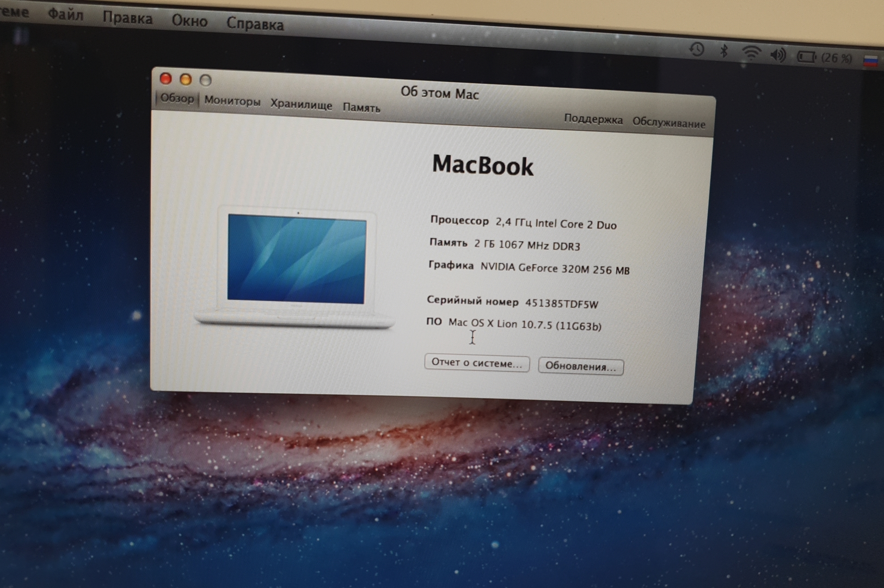Click the gray zoom window button
Image resolution: width=884 pixels, height=588 pixels.
tap(205, 81)
